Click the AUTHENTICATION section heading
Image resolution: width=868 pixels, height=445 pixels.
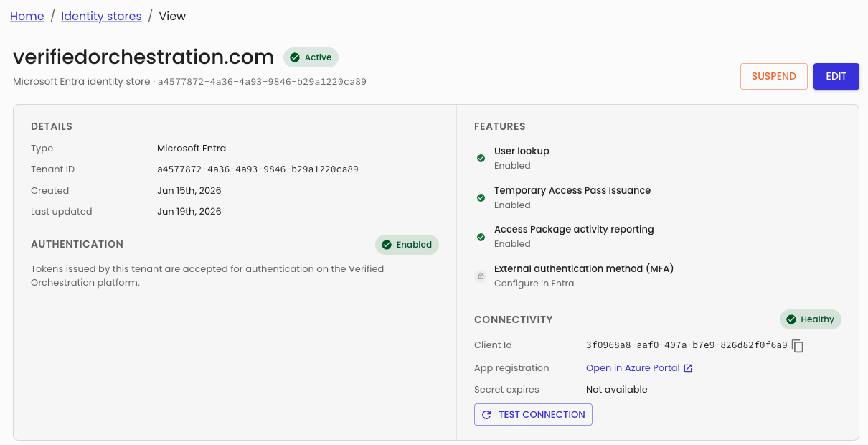point(77,245)
